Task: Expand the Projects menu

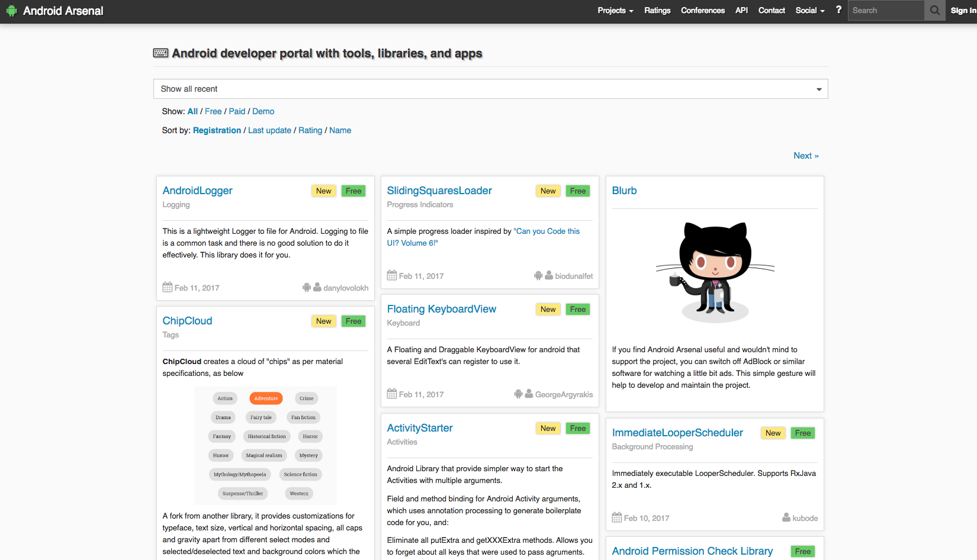Action: pyautogui.click(x=615, y=11)
